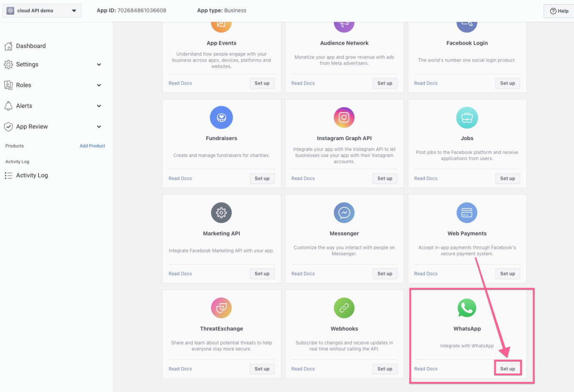
Task: Read Docs for Jobs
Action: [x=426, y=178]
